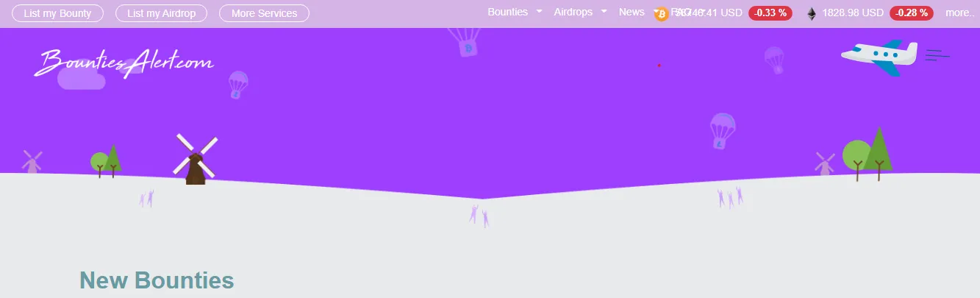
Task: Open More Services
Action: tap(264, 13)
